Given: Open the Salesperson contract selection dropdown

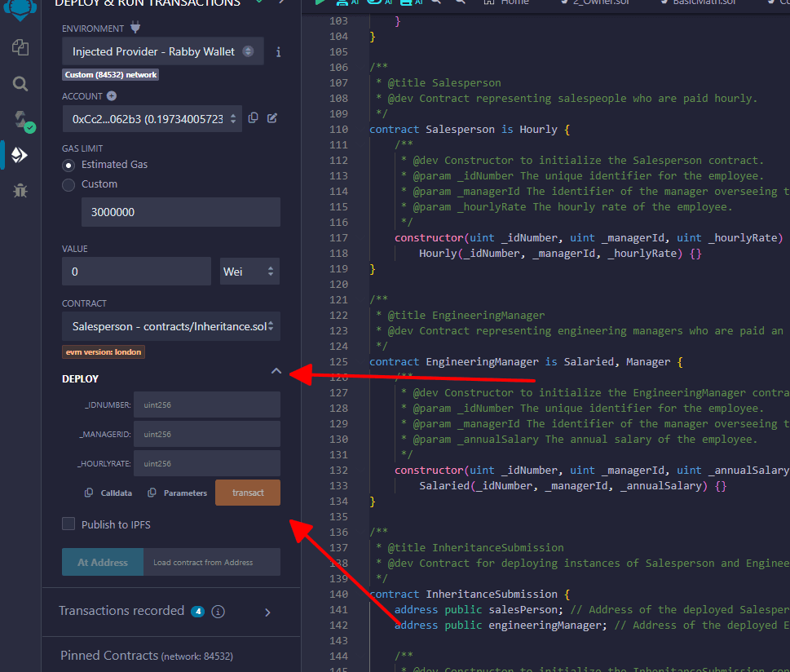Looking at the screenshot, I should [170, 326].
